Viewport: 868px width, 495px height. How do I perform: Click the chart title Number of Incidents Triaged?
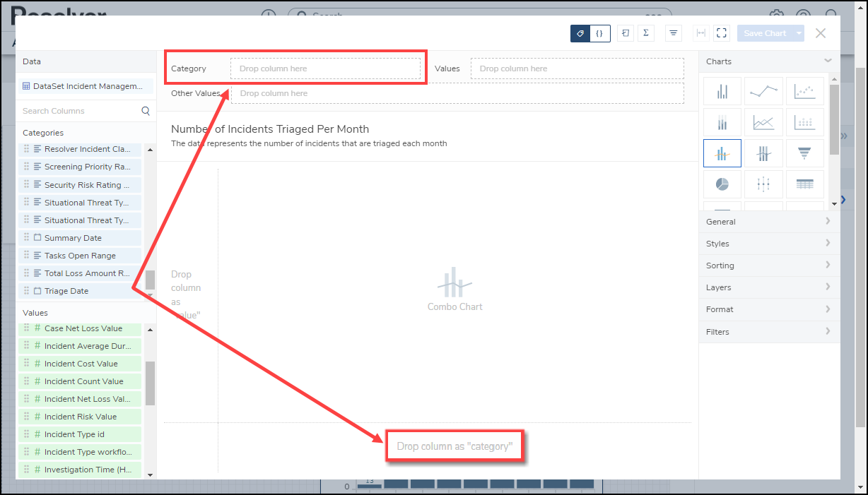tap(270, 129)
